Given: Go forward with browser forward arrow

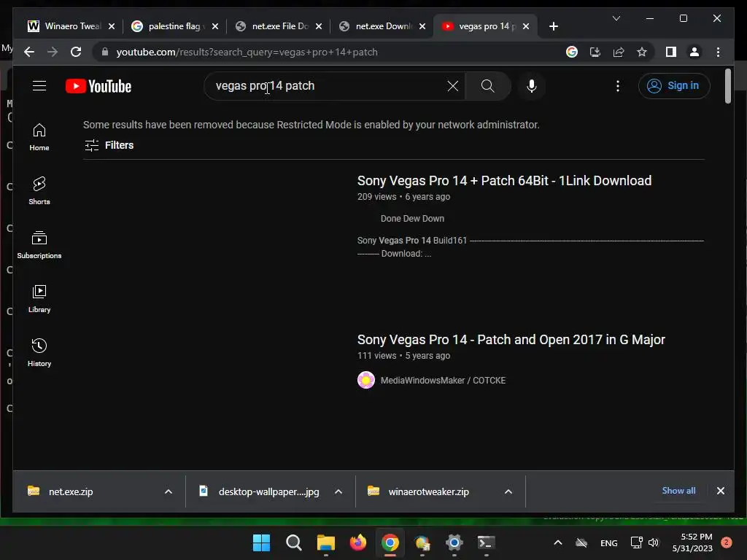Looking at the screenshot, I should click(53, 52).
